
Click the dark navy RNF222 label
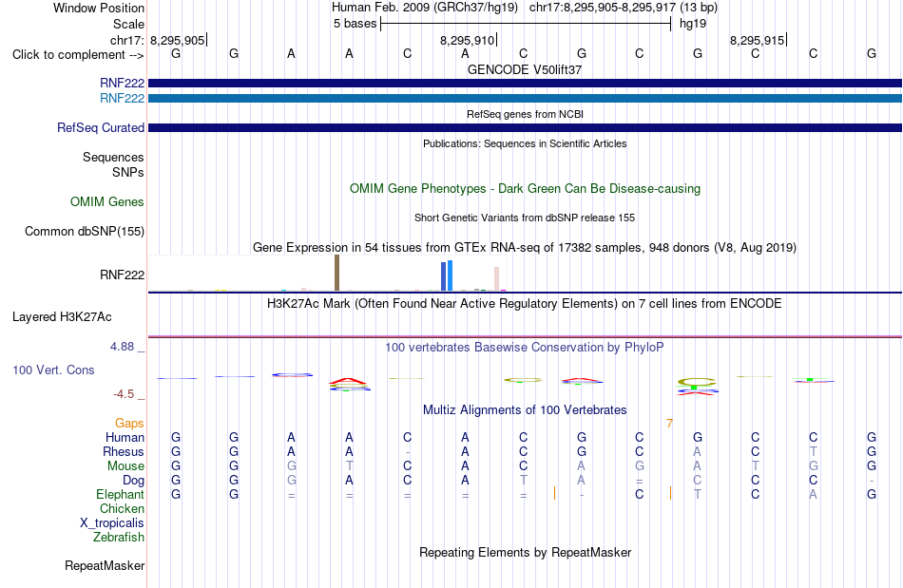122,84
